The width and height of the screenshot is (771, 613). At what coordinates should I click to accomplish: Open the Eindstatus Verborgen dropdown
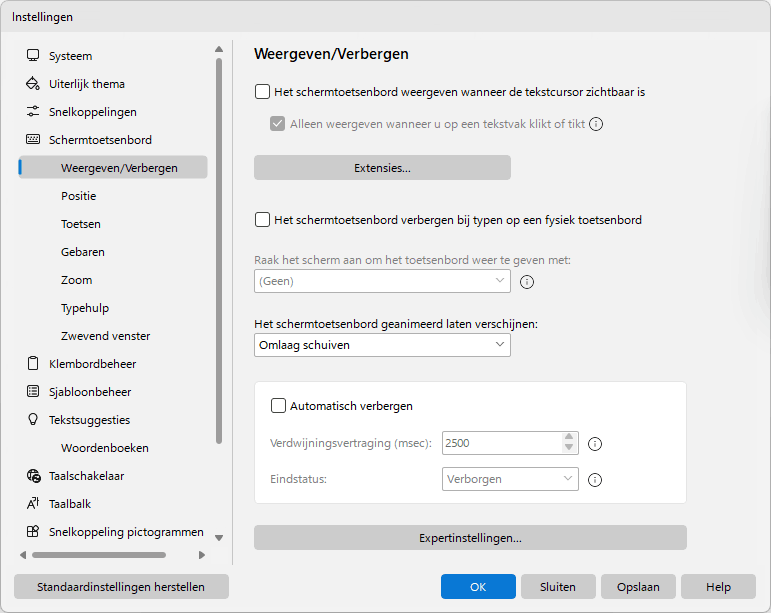510,479
